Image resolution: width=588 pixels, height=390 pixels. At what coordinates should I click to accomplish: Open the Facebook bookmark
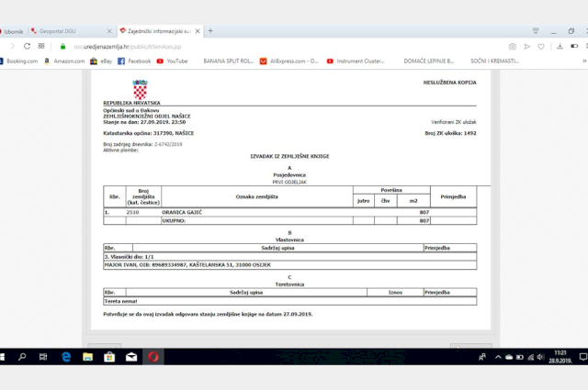[x=134, y=61]
